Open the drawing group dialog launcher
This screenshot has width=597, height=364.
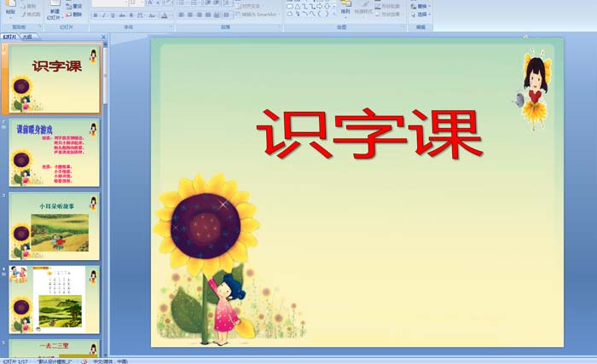tap(403, 26)
